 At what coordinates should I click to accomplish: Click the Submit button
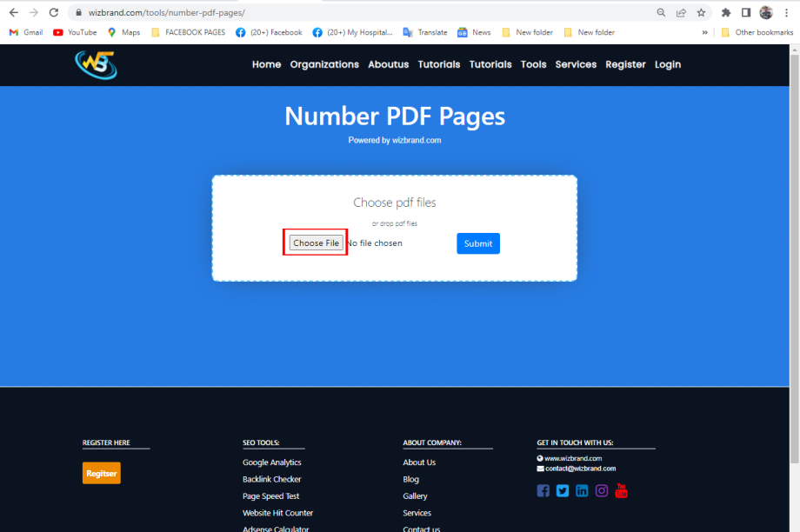click(477, 243)
